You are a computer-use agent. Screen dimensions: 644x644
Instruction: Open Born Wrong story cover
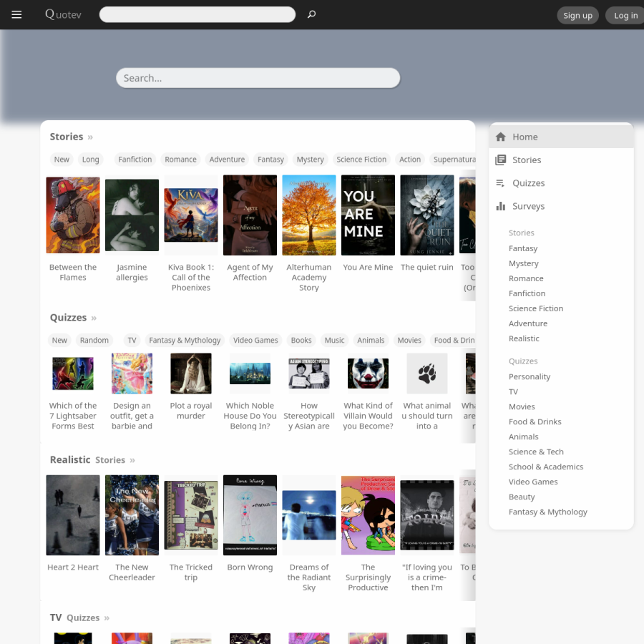click(x=250, y=515)
